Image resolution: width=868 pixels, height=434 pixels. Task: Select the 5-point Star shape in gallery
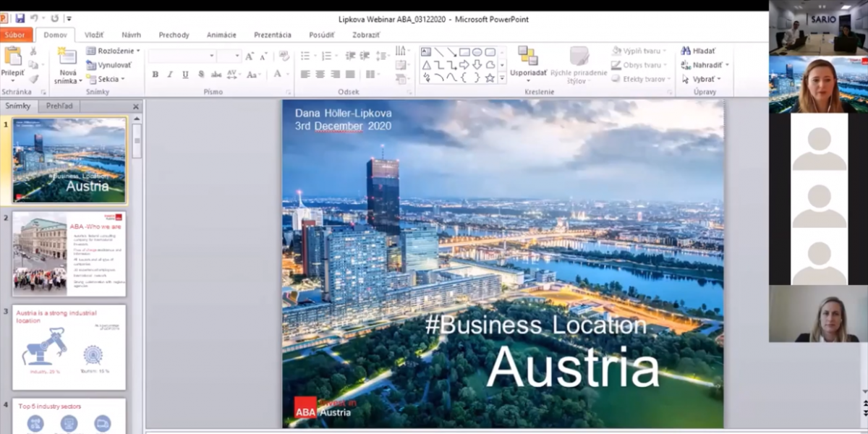point(490,78)
